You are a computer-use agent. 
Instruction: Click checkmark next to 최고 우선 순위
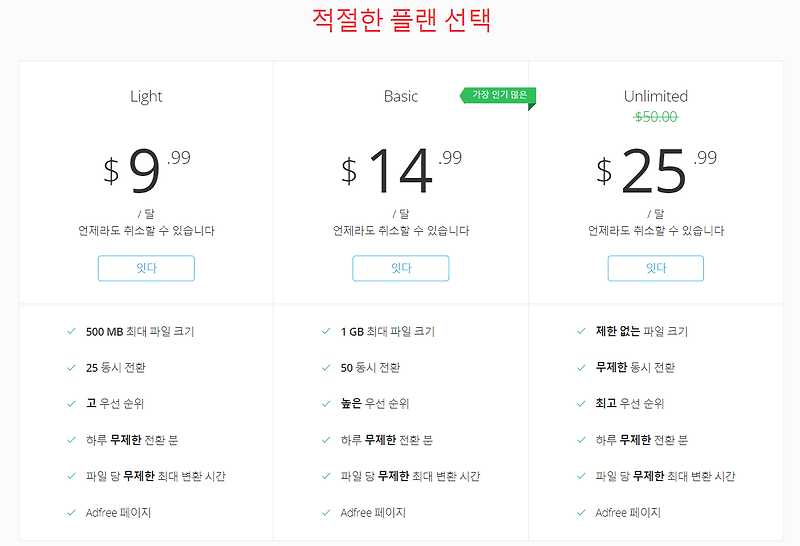point(581,404)
